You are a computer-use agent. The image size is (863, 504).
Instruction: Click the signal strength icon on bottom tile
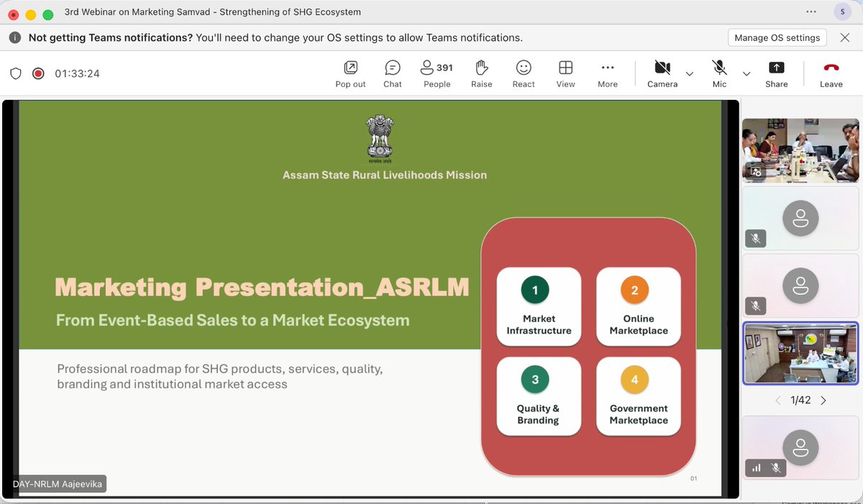757,468
